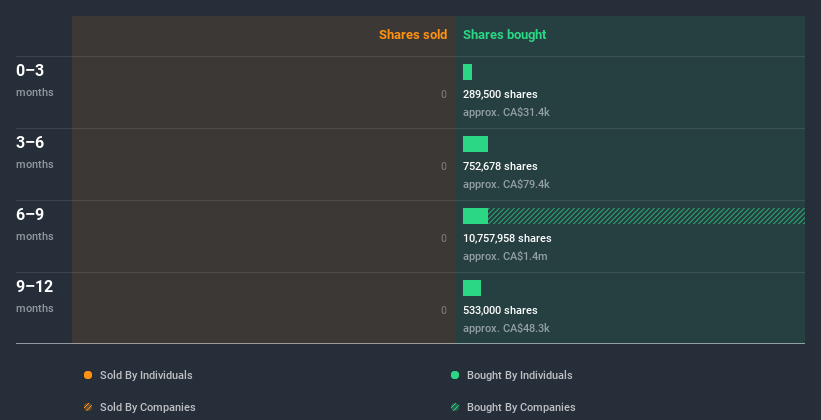Click the 10,757,958 shares label
Screen dimensions: 821x420
pyautogui.click(x=507, y=238)
